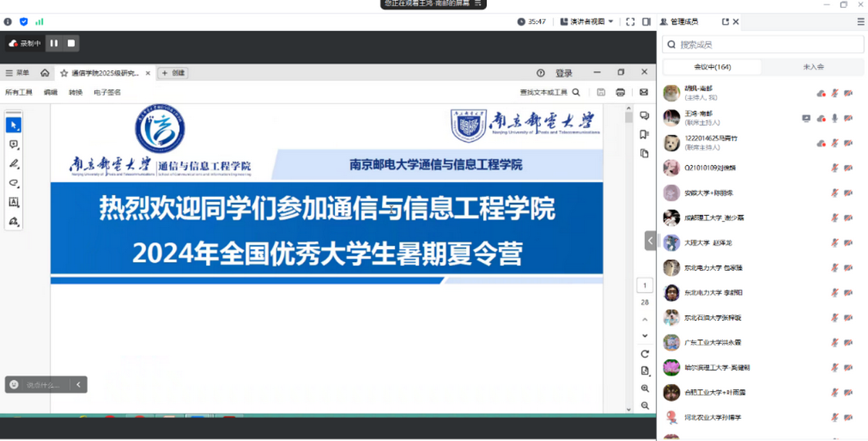Select the highlighter pen tool
Viewport: 868px width, 441px height.
pos(13,164)
